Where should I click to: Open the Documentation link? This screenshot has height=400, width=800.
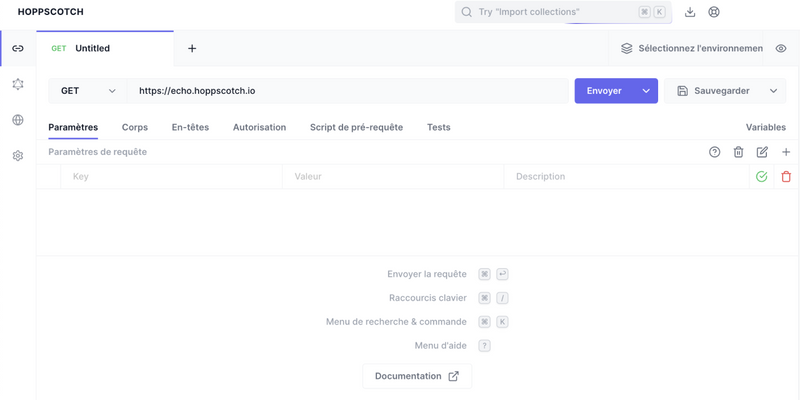(x=417, y=376)
